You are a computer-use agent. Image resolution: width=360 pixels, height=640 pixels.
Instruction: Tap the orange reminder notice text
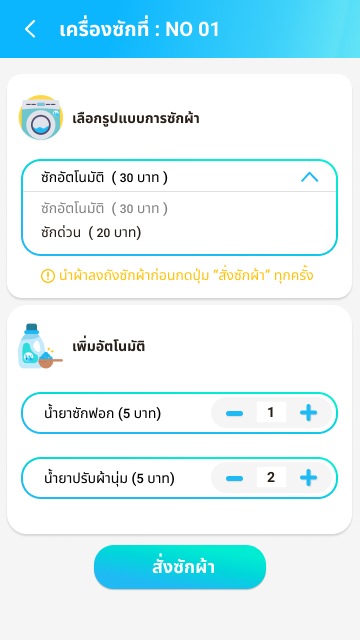(x=186, y=276)
